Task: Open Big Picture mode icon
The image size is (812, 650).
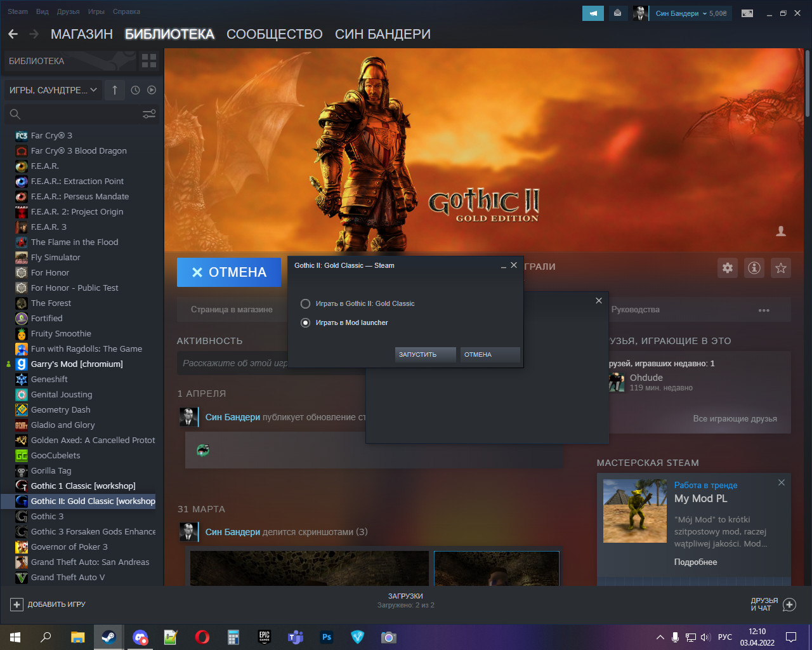Action: click(x=747, y=13)
